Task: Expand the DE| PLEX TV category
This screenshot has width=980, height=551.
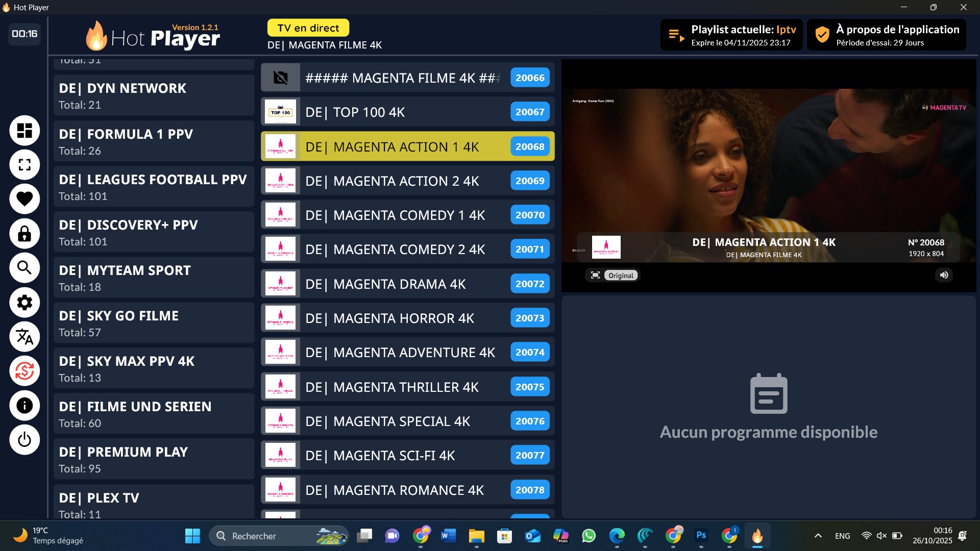Action: [153, 504]
